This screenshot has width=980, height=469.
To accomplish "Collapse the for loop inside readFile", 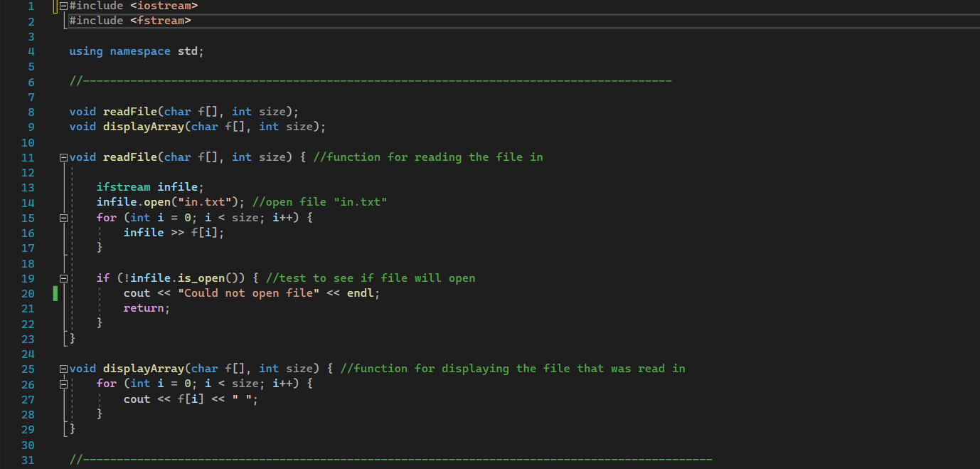I will 63,217.
